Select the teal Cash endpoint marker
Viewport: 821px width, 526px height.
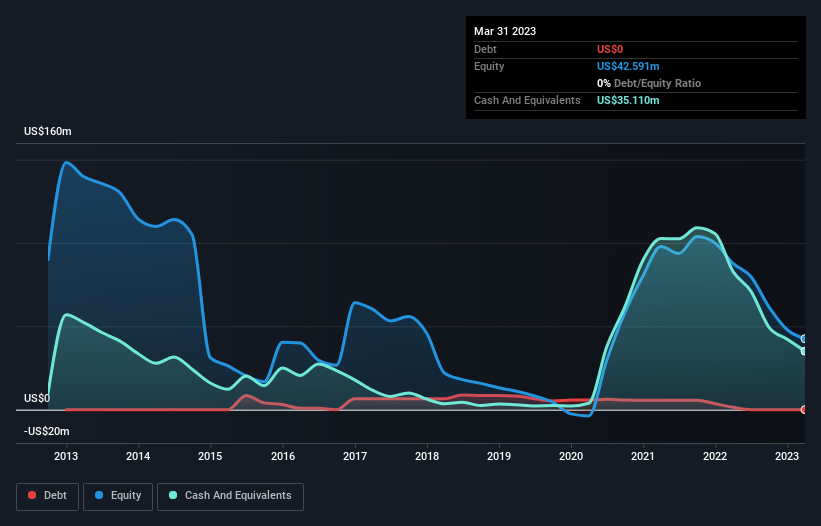(x=804, y=351)
